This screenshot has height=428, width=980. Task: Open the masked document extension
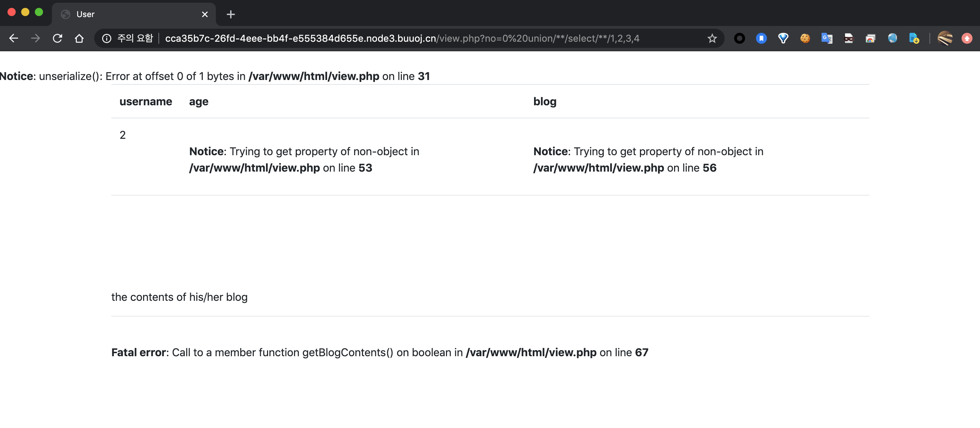(x=849, y=39)
